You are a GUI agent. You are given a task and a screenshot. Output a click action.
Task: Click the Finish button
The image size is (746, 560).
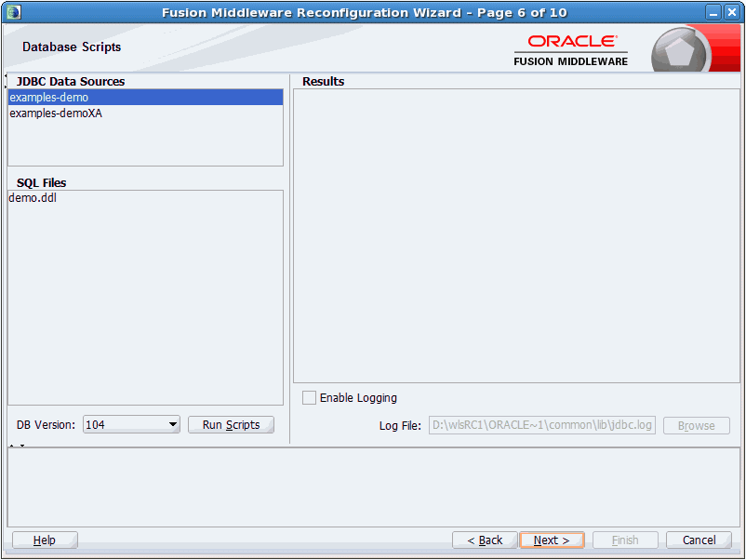click(625, 540)
